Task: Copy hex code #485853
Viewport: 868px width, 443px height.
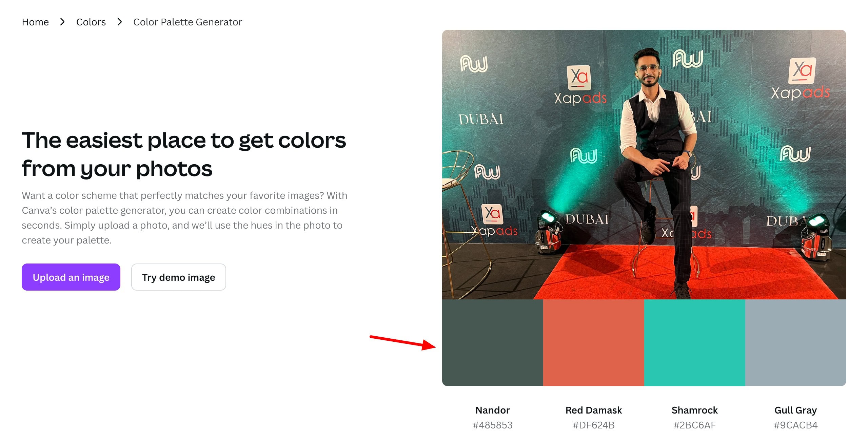Action: 492,425
